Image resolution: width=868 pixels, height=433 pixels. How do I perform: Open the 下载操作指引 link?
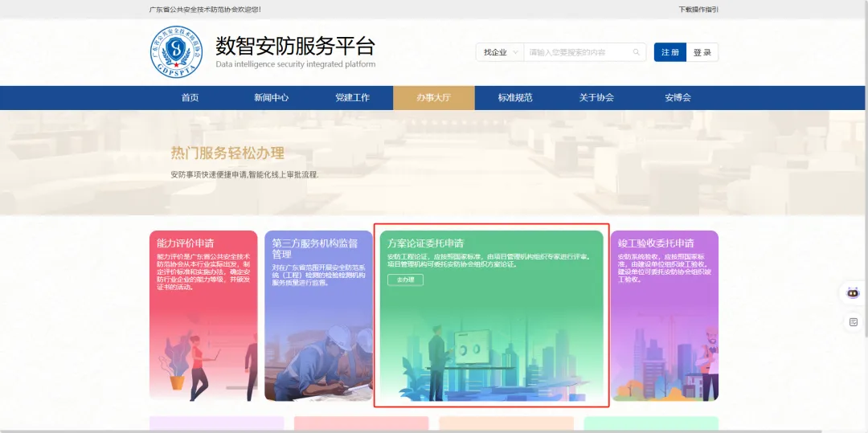[x=698, y=10]
